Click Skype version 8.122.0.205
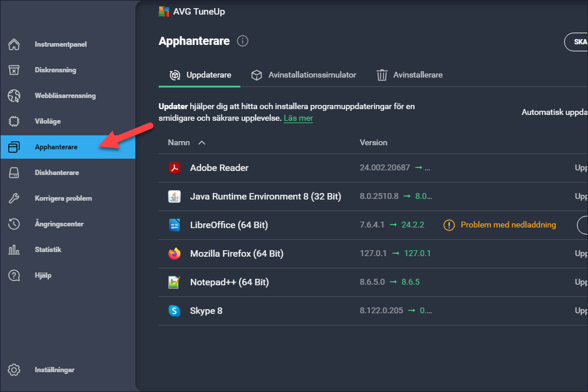 381,310
